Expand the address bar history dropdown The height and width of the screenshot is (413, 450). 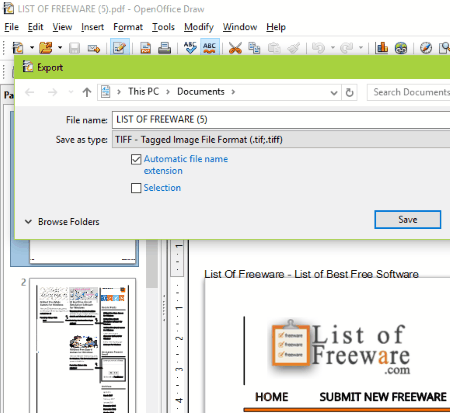(334, 93)
